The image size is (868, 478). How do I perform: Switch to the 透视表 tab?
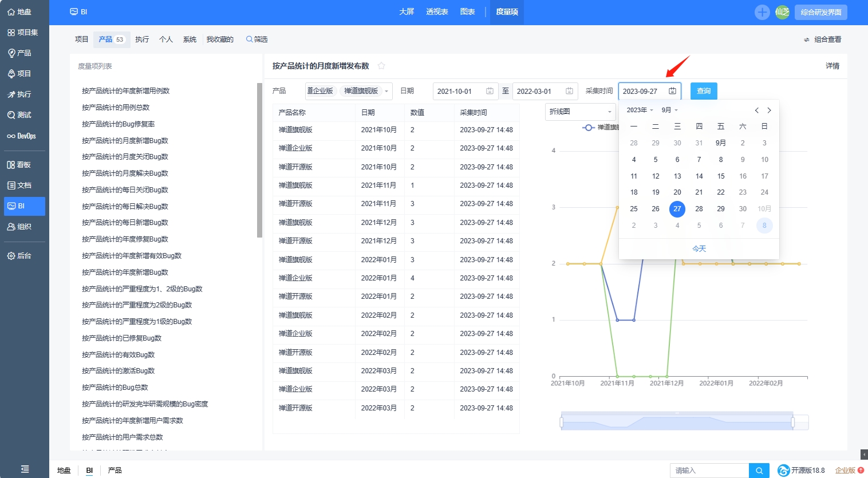437,12
